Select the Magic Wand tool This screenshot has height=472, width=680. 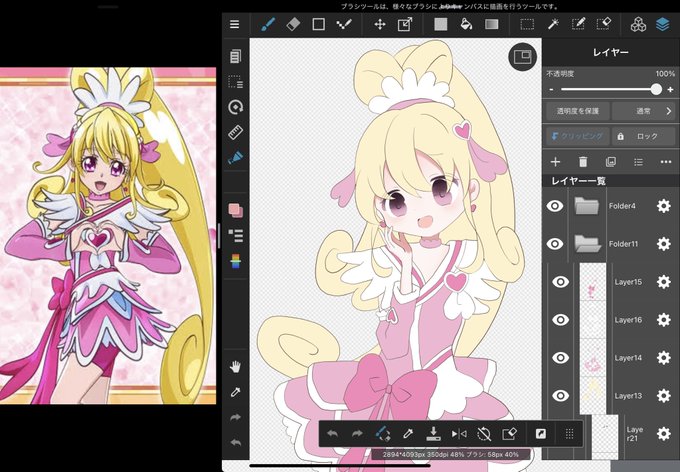point(552,24)
